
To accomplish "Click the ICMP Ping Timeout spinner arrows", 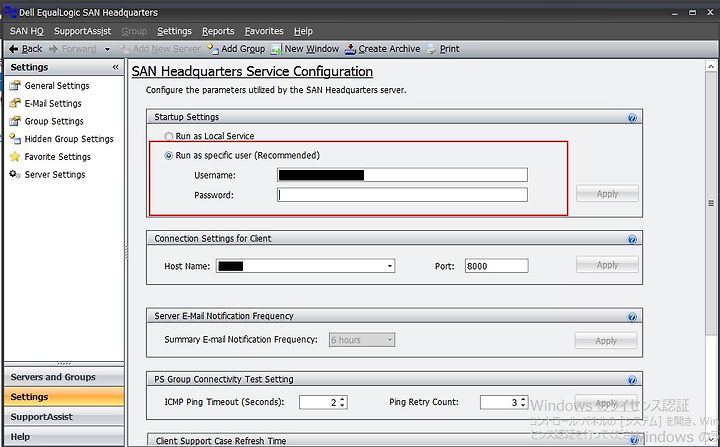I will tap(343, 402).
